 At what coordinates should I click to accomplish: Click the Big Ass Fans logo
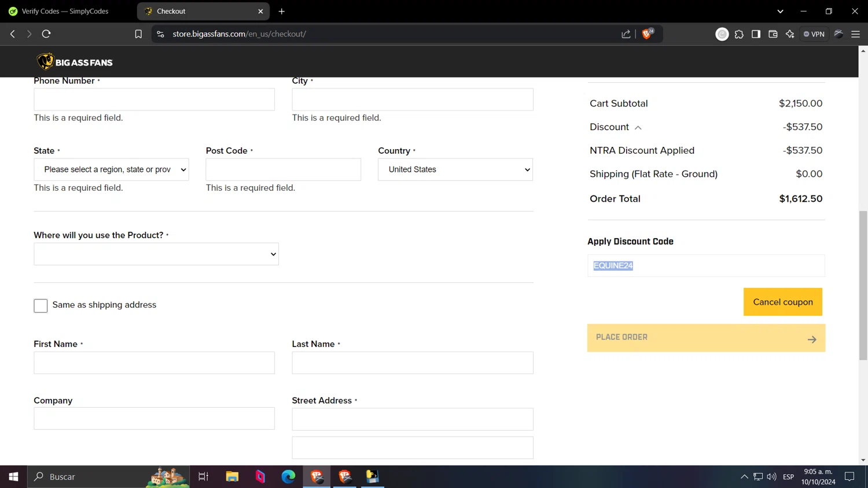tap(75, 62)
